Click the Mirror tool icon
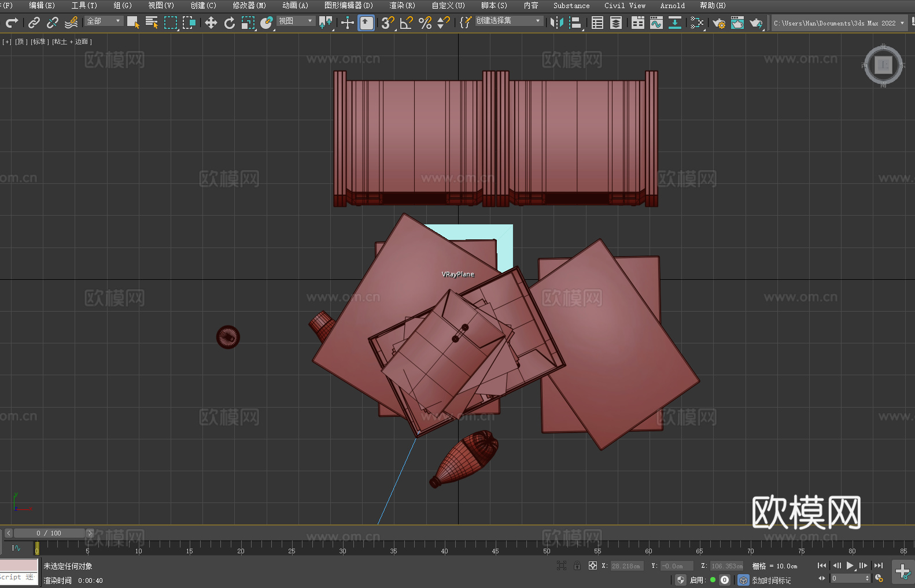The height and width of the screenshot is (588, 915). tap(557, 23)
